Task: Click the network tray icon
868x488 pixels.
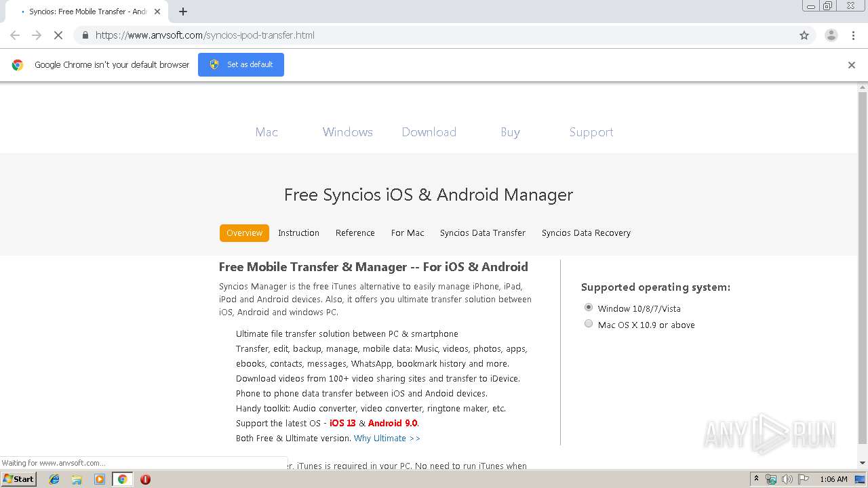Action: click(771, 479)
